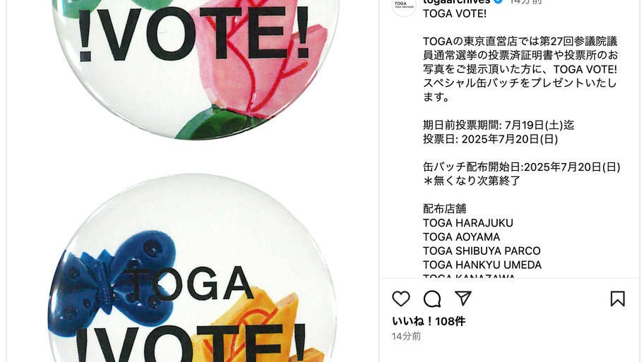This screenshot has width=644, height=362.
Task: View who liked via いいね！108件
Action: 429,321
